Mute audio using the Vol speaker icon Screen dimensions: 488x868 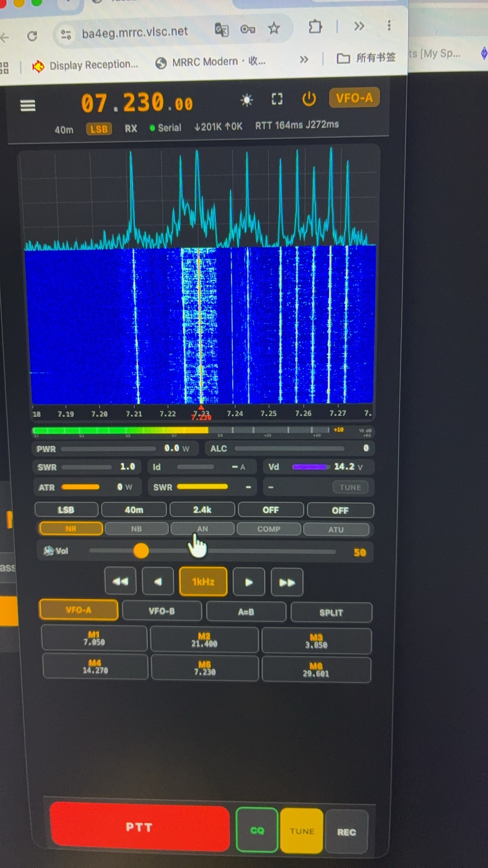[x=48, y=551]
